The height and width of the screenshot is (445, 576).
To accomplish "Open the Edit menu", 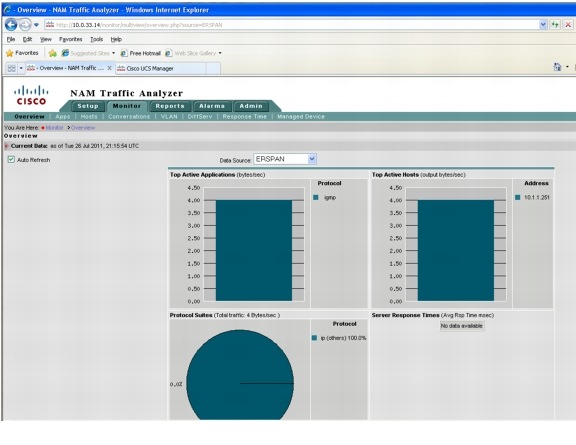I will [x=27, y=39].
